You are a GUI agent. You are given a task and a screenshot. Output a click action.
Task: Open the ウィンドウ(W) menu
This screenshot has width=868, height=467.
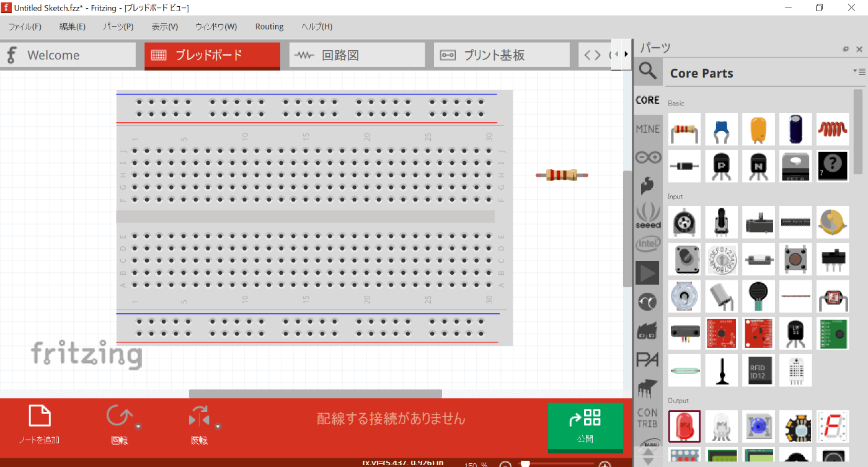tap(216, 27)
